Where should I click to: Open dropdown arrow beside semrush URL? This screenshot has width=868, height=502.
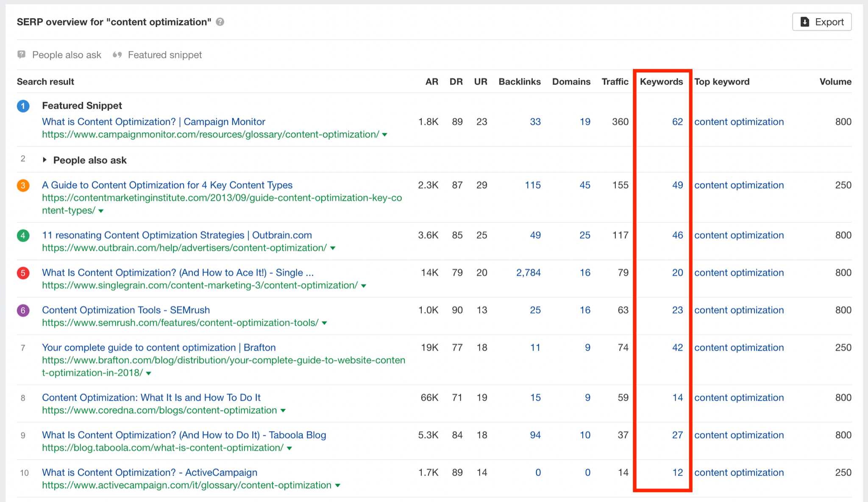(x=325, y=323)
